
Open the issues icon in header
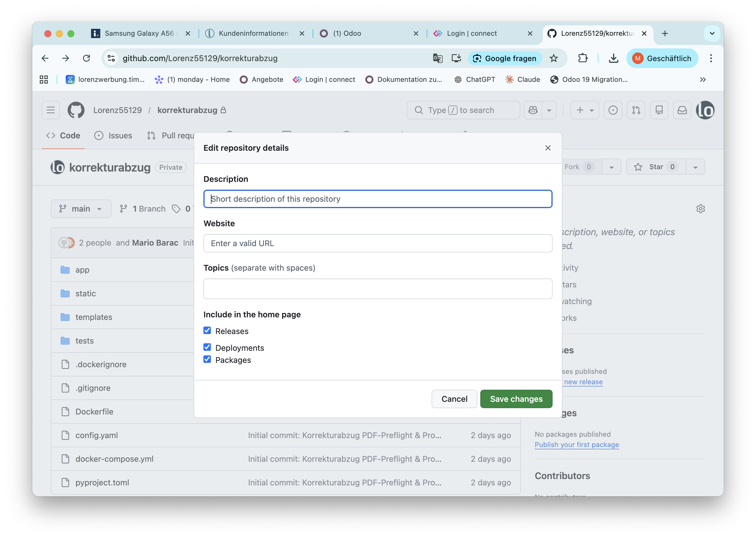tap(613, 110)
